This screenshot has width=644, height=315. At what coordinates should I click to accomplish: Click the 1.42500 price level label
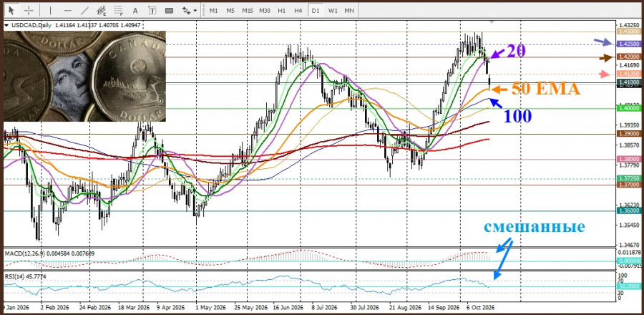tap(629, 44)
